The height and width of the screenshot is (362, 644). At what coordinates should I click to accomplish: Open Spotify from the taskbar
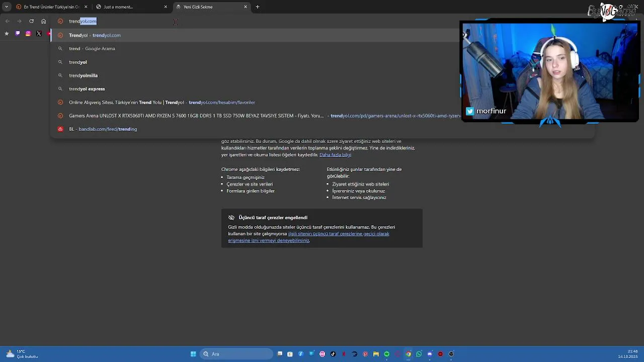click(386, 354)
